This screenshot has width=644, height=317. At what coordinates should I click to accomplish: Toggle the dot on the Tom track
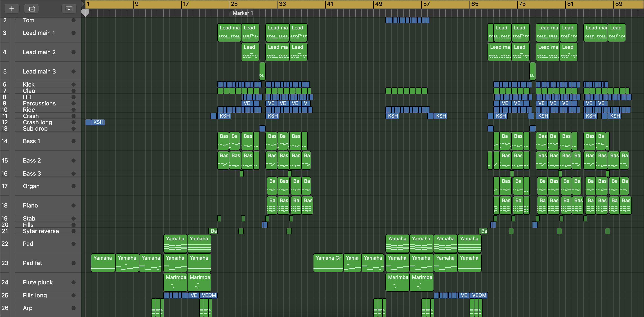(x=74, y=20)
